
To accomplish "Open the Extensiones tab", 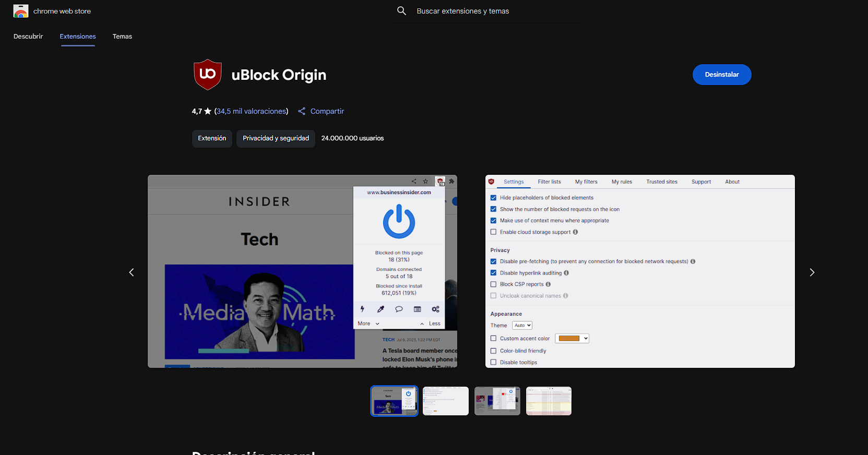I will click(x=78, y=37).
